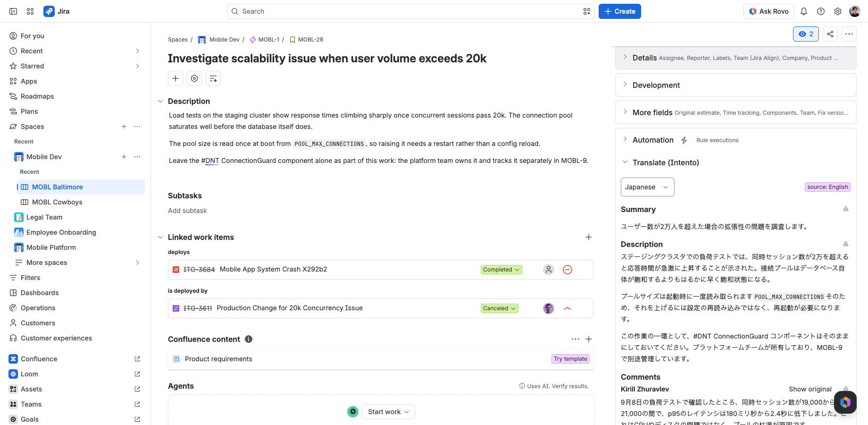Image resolution: width=868 pixels, height=425 pixels.
Task: Click the Search input field
Action: [x=410, y=11]
